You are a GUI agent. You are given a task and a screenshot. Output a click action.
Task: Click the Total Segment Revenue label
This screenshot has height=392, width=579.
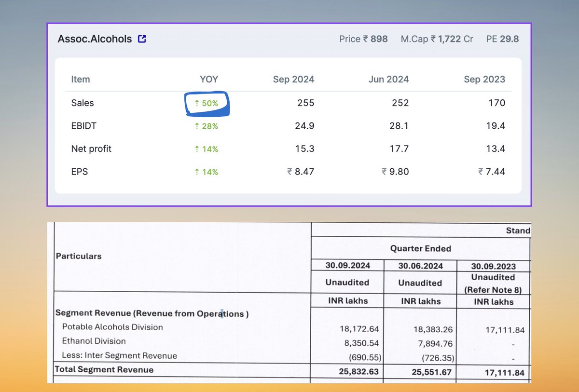coord(105,370)
